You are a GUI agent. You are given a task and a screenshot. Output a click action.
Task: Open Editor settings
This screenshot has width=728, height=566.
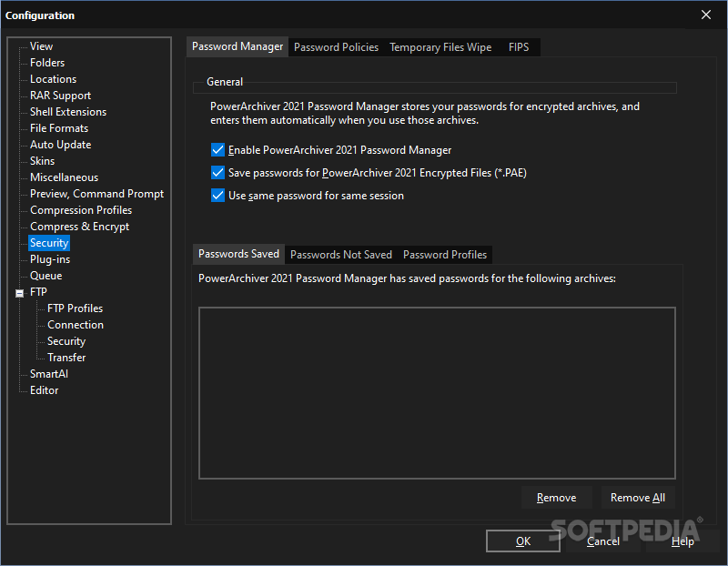[x=44, y=390]
